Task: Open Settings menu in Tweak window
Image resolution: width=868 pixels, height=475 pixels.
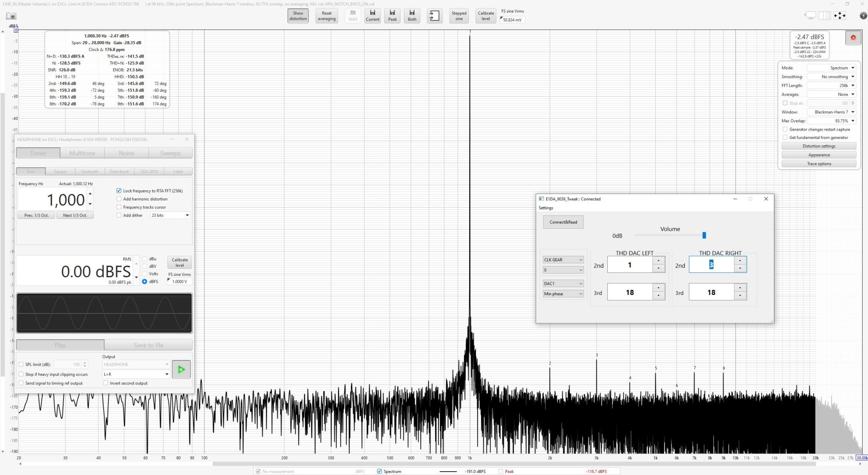Action: pos(546,208)
